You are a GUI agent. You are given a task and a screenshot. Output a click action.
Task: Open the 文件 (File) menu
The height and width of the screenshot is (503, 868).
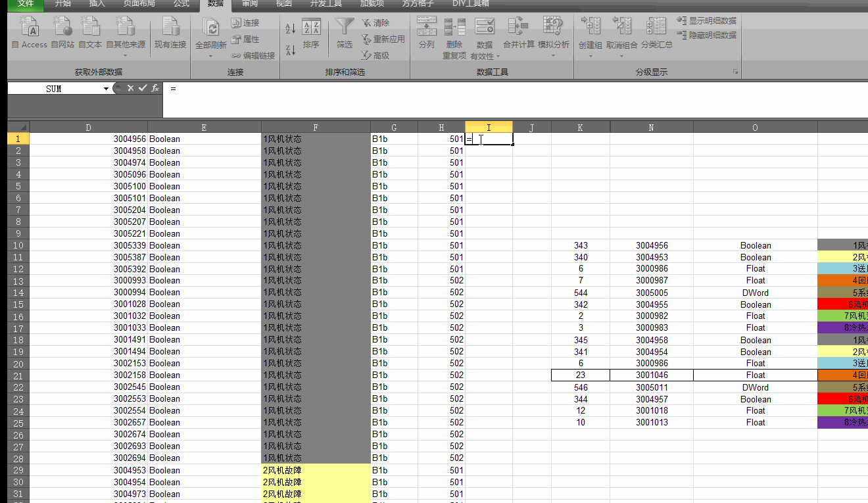tap(25, 4)
